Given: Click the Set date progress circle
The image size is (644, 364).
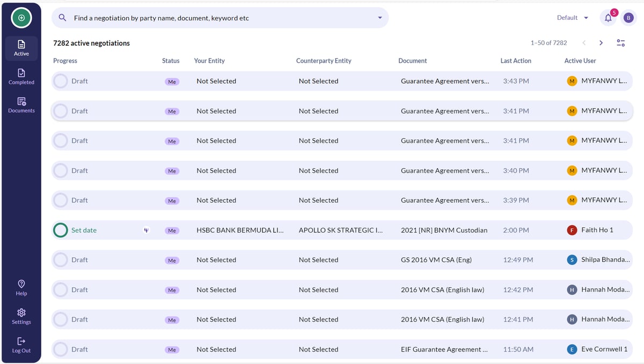Looking at the screenshot, I should (61, 230).
